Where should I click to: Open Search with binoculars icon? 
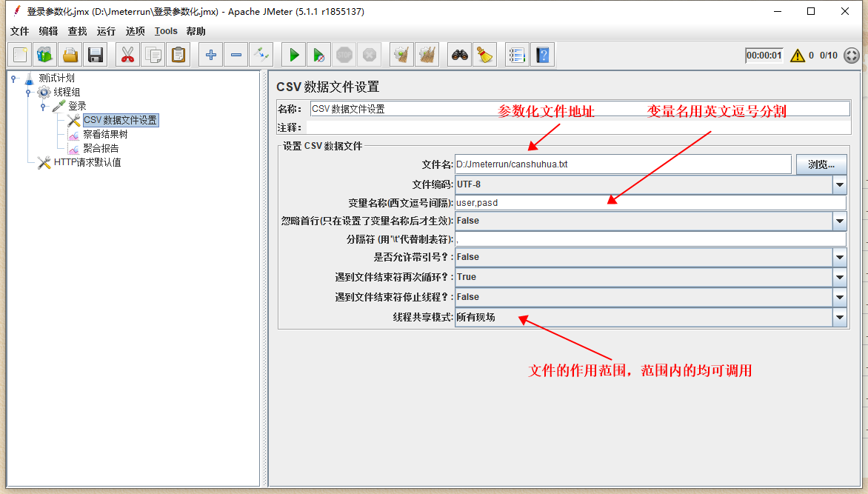point(459,55)
